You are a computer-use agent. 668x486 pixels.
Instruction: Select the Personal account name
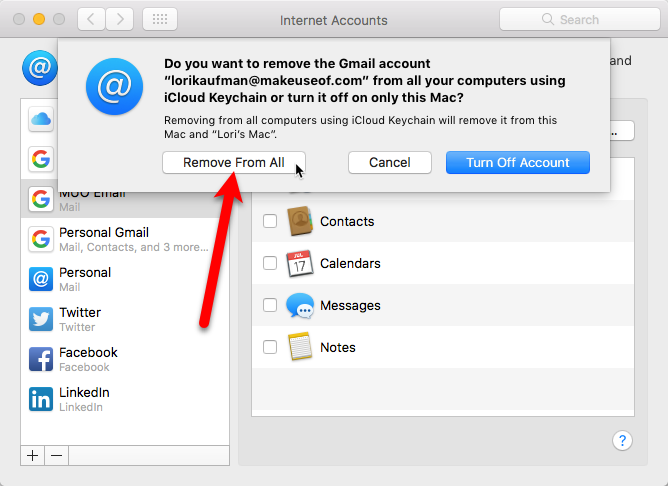pyautogui.click(x=85, y=273)
